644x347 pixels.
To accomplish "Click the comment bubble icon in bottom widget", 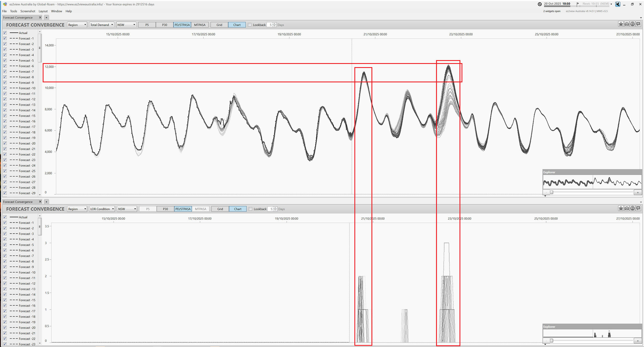I will click(638, 208).
